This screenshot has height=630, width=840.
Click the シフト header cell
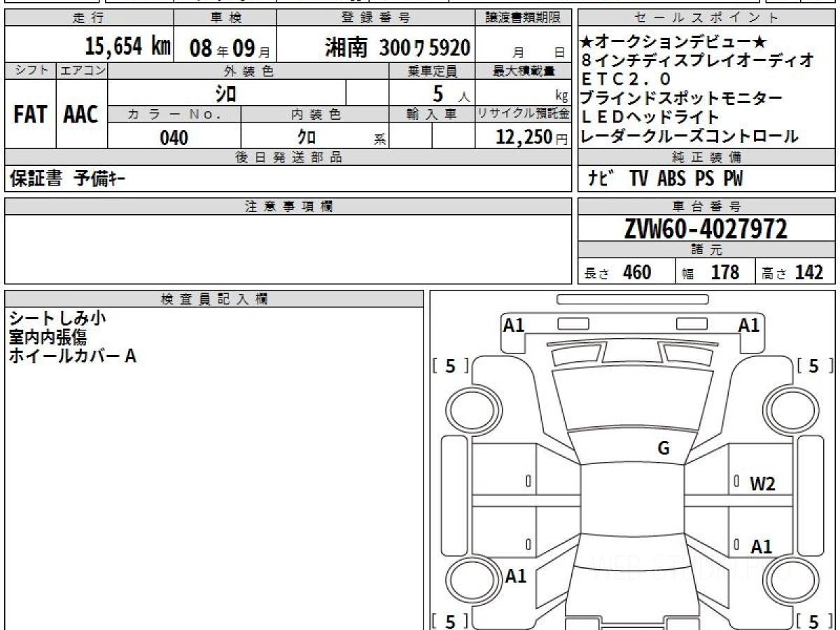(31, 71)
